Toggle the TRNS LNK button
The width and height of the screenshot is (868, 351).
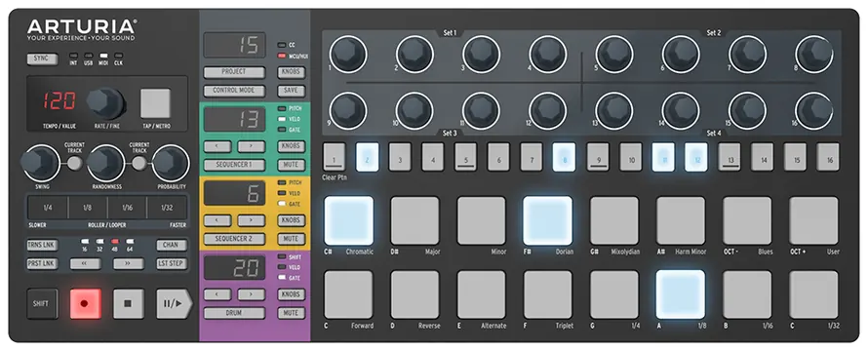(42, 246)
